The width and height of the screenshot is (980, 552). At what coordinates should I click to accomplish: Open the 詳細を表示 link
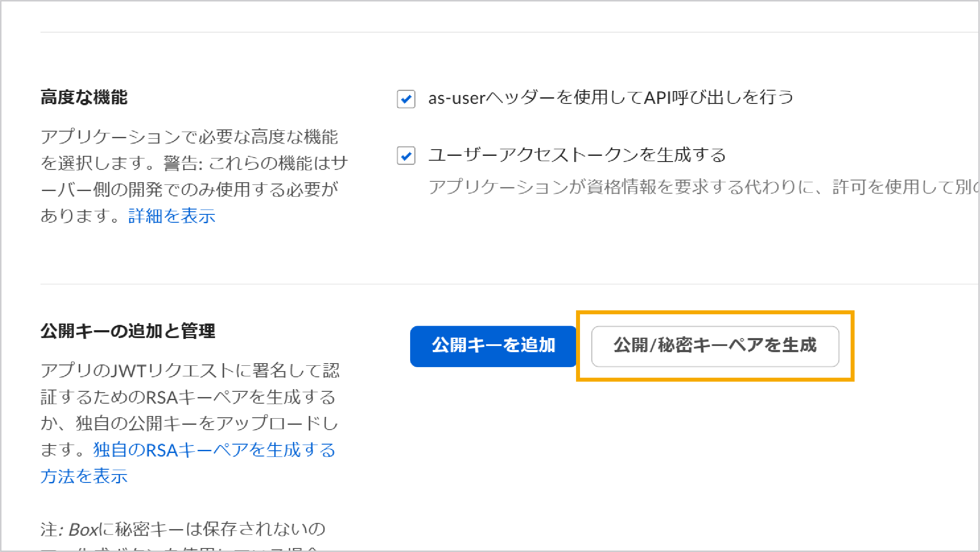coord(172,216)
